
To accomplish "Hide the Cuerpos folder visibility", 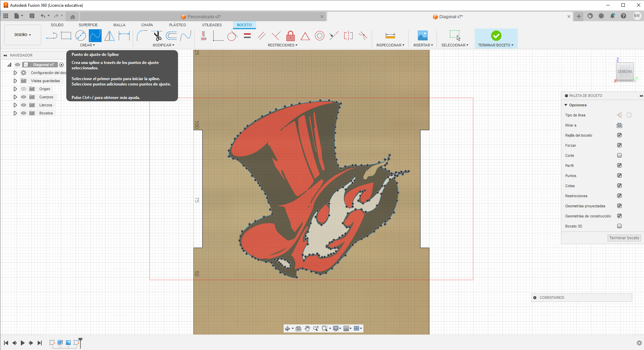I will click(x=24, y=97).
